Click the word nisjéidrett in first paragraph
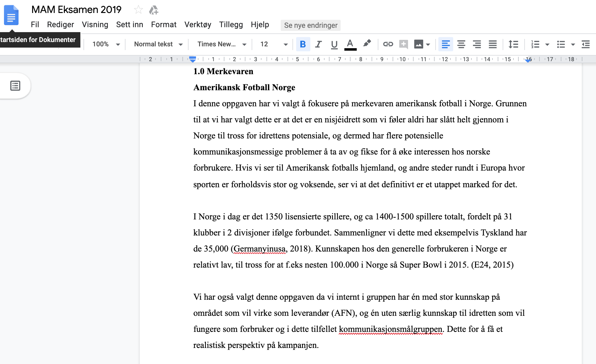596x364 pixels. coord(342,120)
